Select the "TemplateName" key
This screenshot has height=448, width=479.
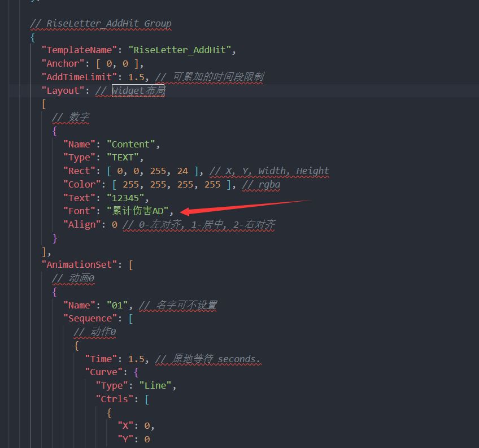pyautogui.click(x=79, y=50)
